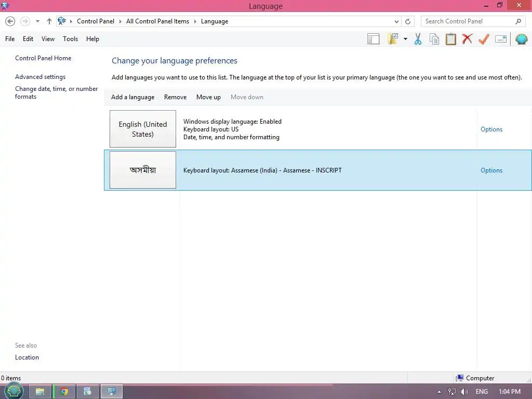Click the red X Delete icon

click(x=467, y=39)
